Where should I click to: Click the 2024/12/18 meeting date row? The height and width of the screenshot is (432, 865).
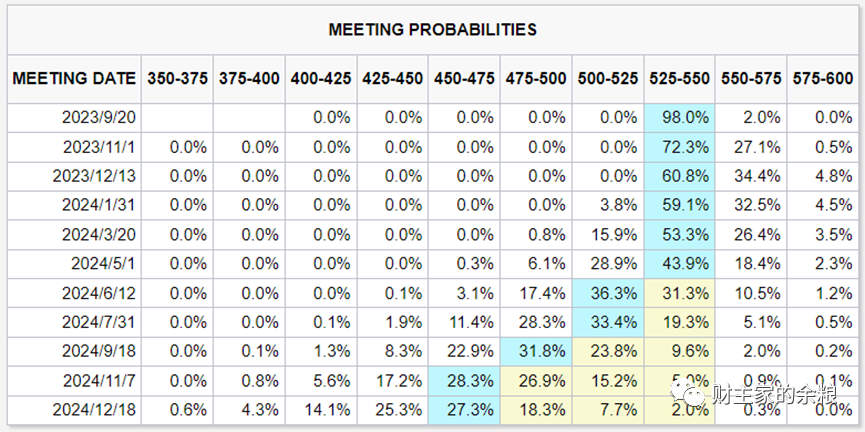[x=433, y=410]
